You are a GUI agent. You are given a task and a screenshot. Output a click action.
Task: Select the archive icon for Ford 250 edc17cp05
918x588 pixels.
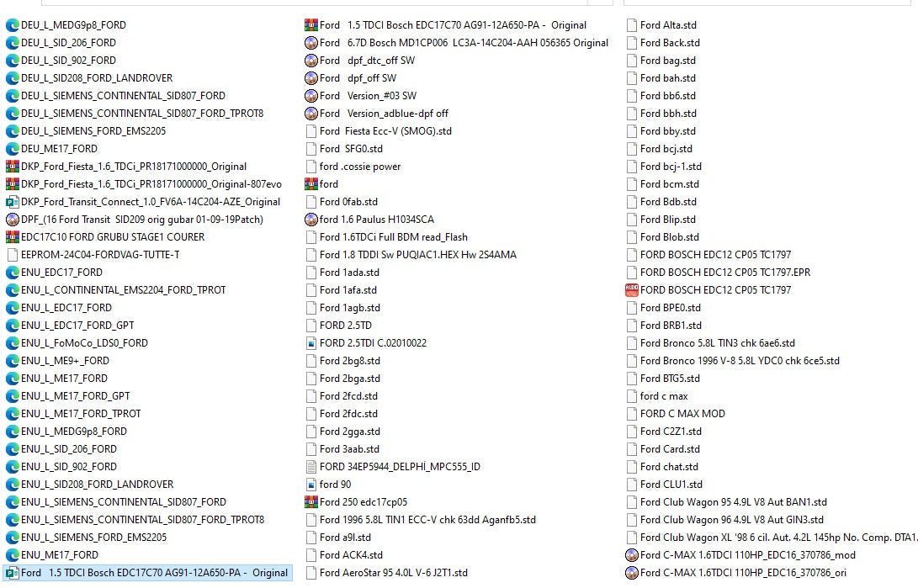[311, 502]
